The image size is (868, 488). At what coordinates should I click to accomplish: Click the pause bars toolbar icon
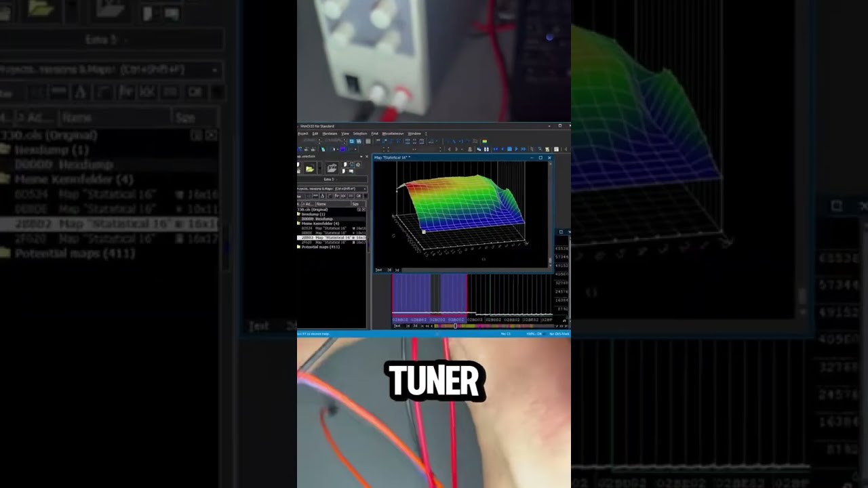coord(486,149)
